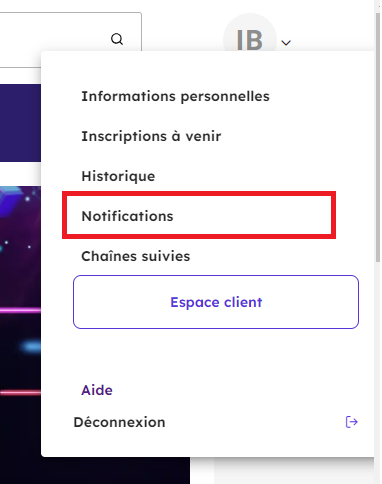Go to Inscriptions à venir
The width and height of the screenshot is (382, 484).
click(x=151, y=136)
